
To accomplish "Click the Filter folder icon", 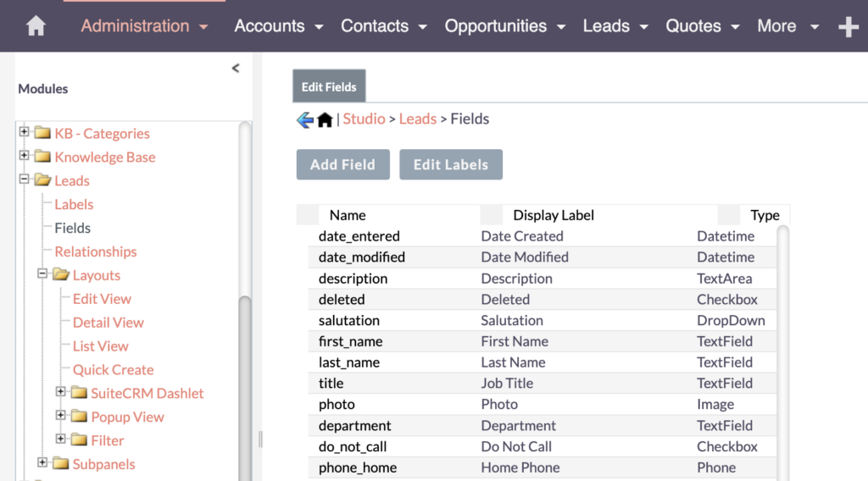I will point(79,440).
